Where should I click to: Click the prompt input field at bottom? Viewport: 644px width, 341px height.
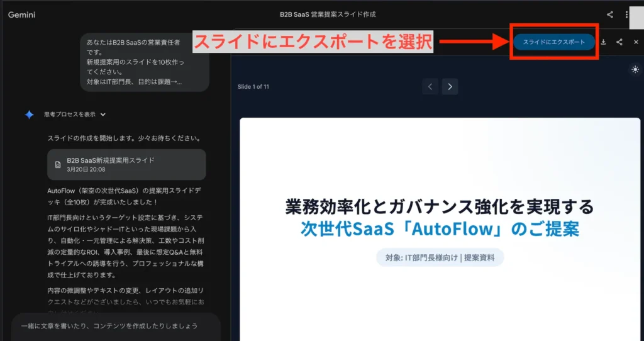pyautogui.click(x=116, y=326)
